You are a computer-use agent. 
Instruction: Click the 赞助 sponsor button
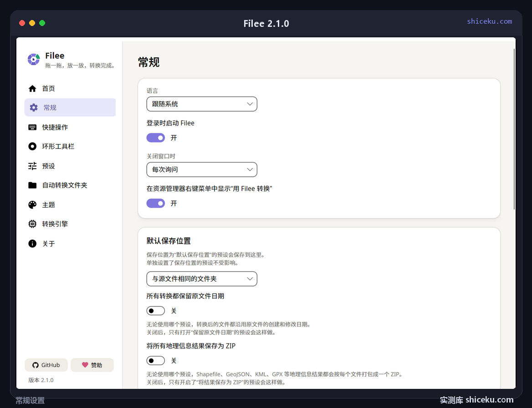click(x=92, y=365)
